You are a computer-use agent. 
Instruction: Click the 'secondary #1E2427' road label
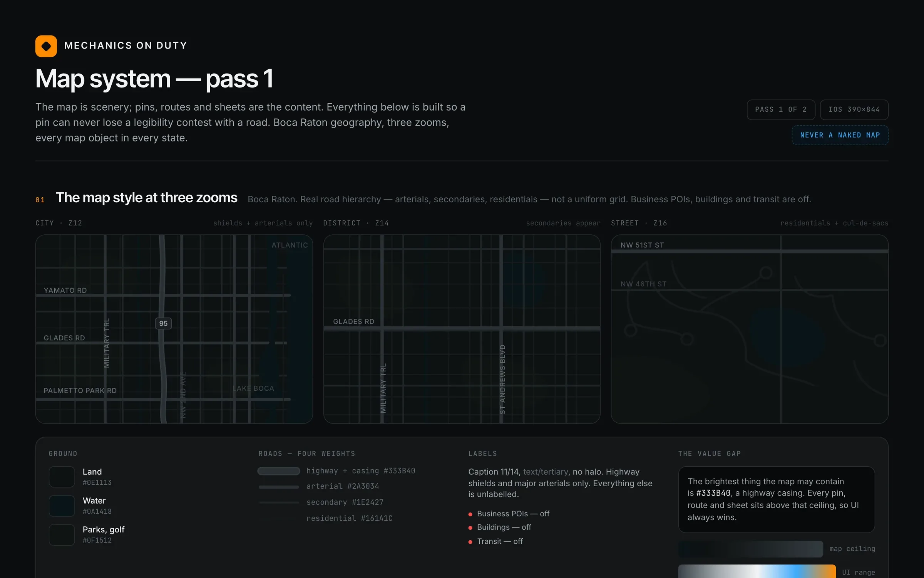[345, 502]
